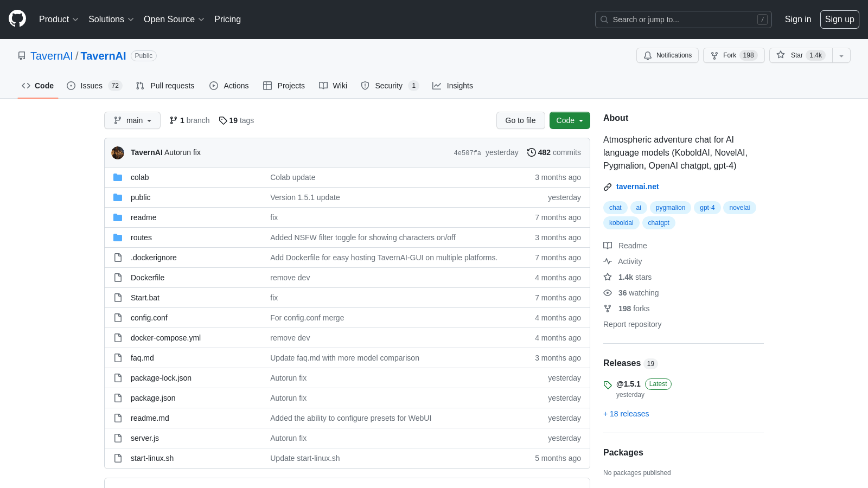Viewport: 868px width, 488px height.
Task: Click the routes folder icon
Action: point(118,237)
